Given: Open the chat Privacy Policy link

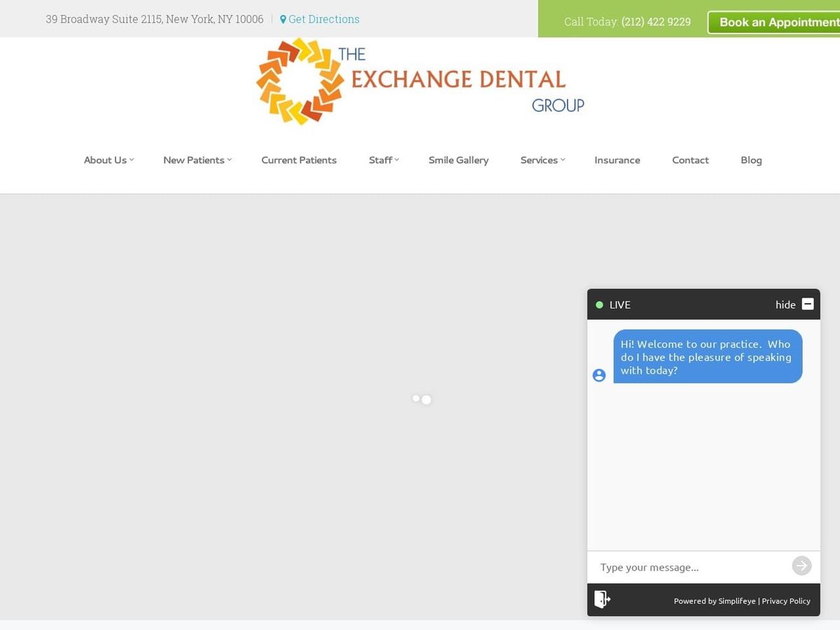Looking at the screenshot, I should click(786, 601).
